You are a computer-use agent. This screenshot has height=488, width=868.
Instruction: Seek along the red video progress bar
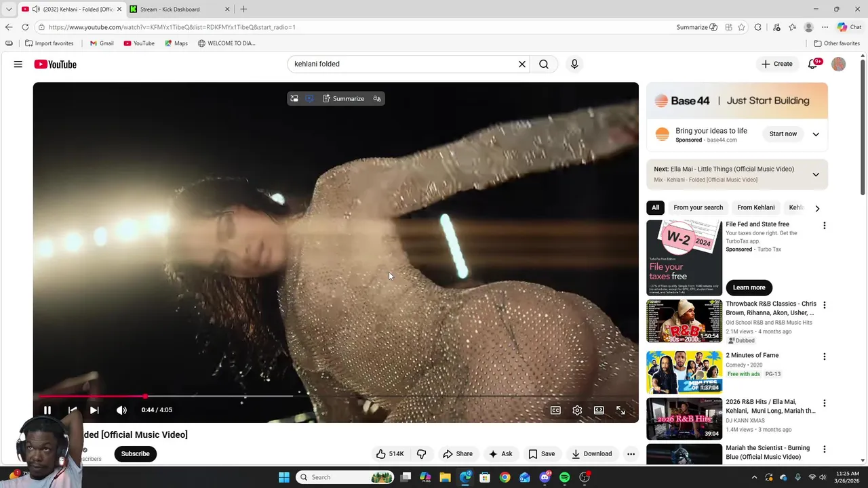click(x=336, y=396)
